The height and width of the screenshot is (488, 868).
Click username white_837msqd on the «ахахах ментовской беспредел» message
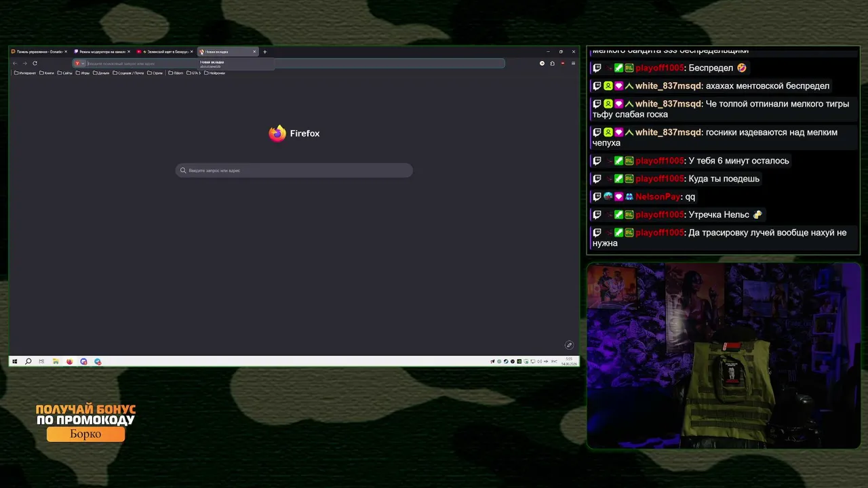coord(668,86)
